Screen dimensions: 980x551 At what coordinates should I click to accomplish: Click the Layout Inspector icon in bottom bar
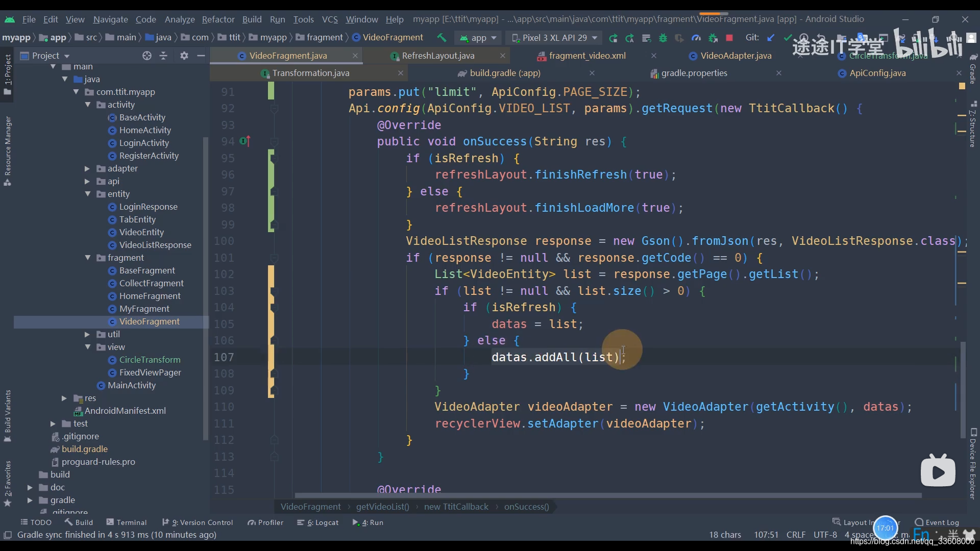pyautogui.click(x=837, y=522)
